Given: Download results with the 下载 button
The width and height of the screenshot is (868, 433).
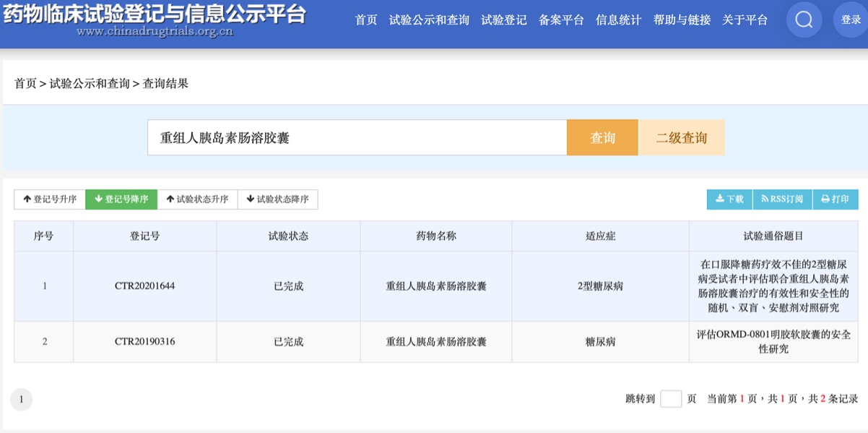Looking at the screenshot, I should click(x=729, y=200).
